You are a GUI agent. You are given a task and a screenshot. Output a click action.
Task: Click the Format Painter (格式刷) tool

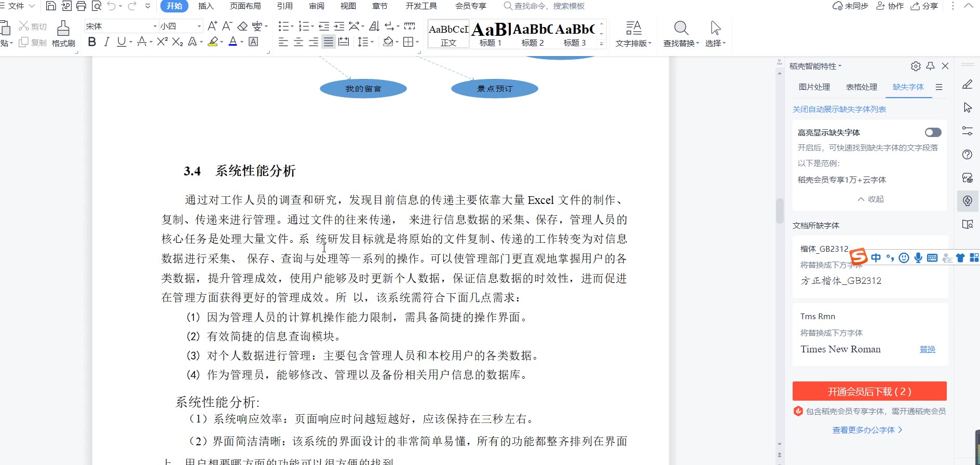[63, 34]
